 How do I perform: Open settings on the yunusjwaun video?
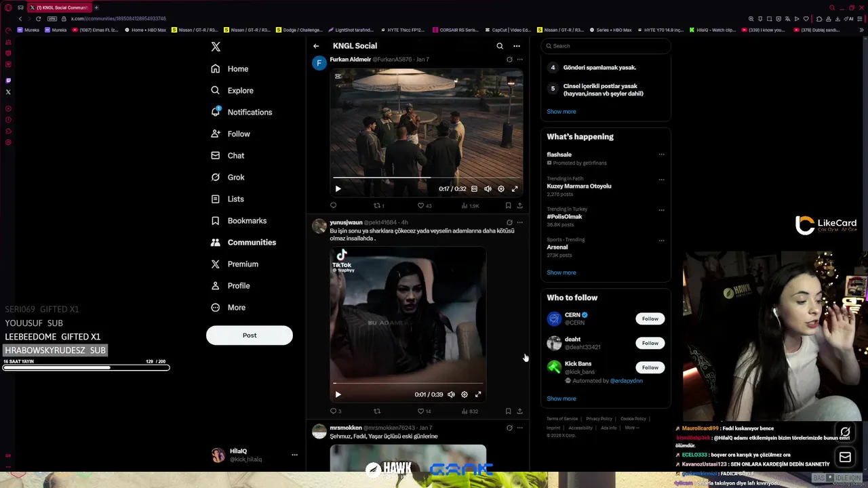(x=465, y=394)
